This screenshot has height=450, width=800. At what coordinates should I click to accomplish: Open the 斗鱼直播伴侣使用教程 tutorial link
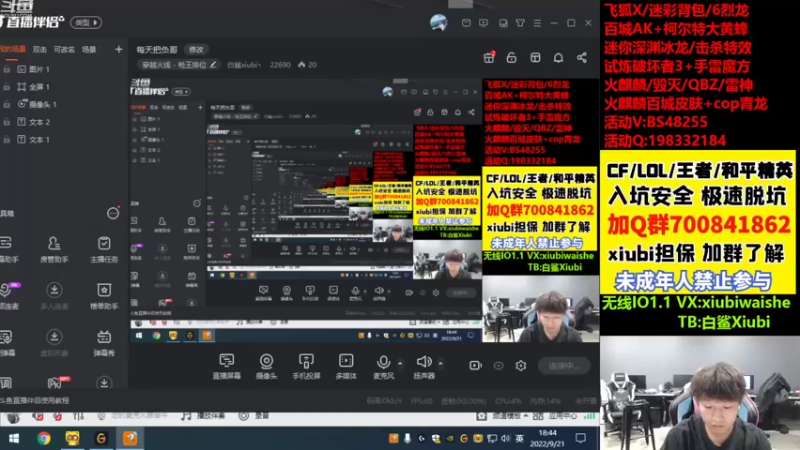34,401
